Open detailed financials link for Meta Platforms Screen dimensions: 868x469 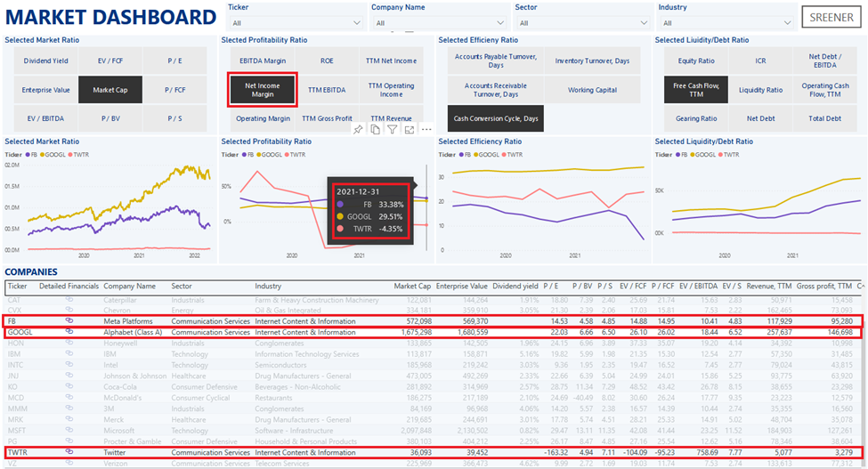tap(69, 320)
